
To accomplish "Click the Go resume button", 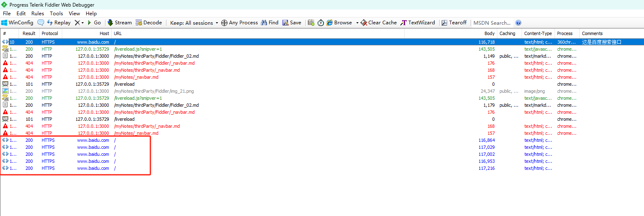I will point(94,23).
